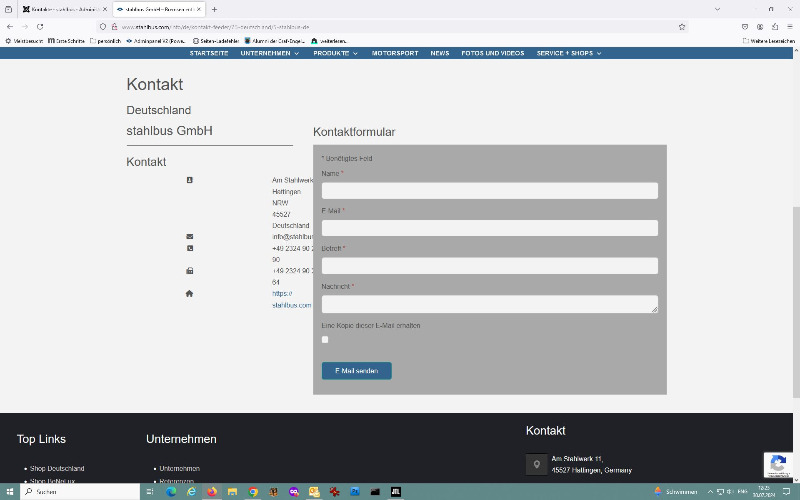Click the page vertical scrollbar thumb

(796, 302)
